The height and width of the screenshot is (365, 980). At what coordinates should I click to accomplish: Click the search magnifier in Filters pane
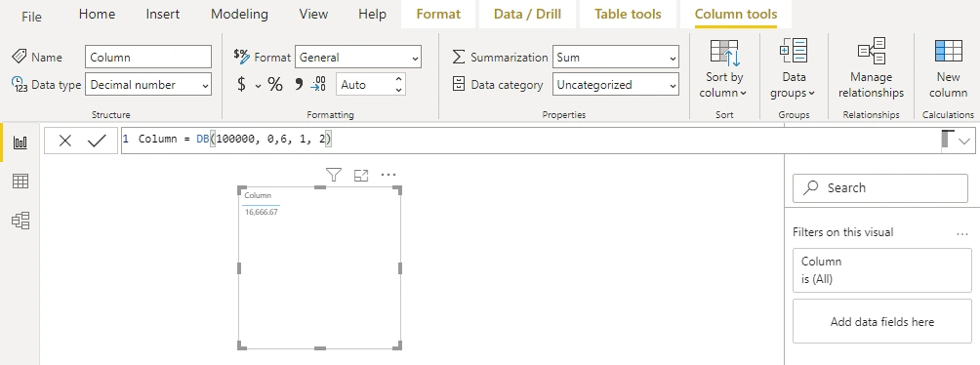coord(810,187)
